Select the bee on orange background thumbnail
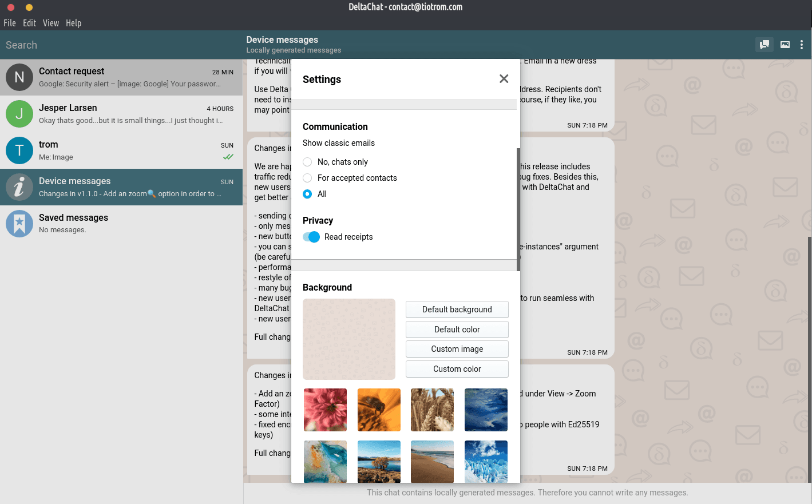The width and height of the screenshot is (812, 504). [x=379, y=410]
